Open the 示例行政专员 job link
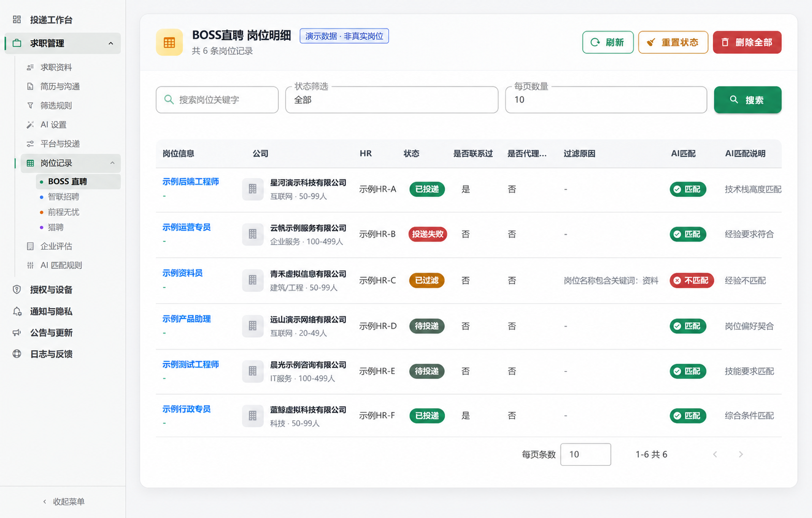Image resolution: width=812 pixels, height=518 pixels. coord(186,409)
